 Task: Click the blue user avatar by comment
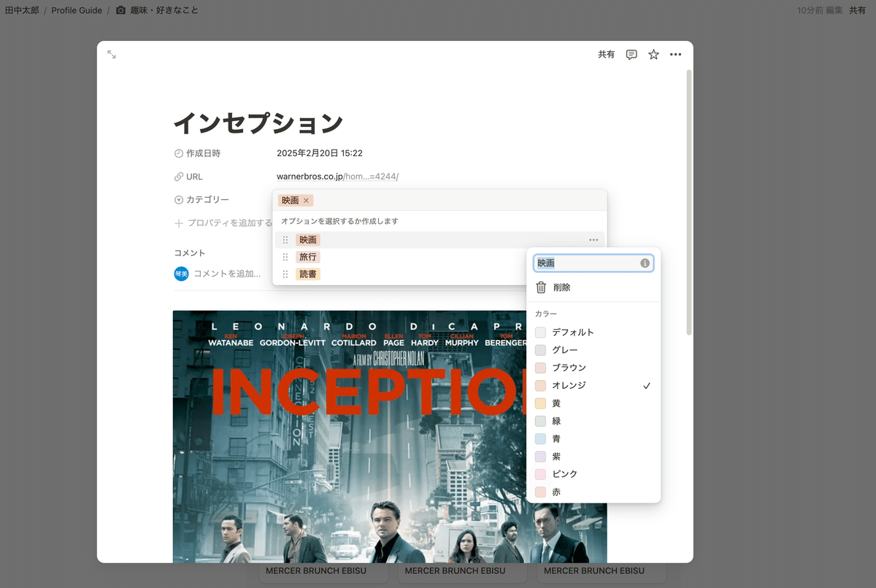pyautogui.click(x=181, y=274)
